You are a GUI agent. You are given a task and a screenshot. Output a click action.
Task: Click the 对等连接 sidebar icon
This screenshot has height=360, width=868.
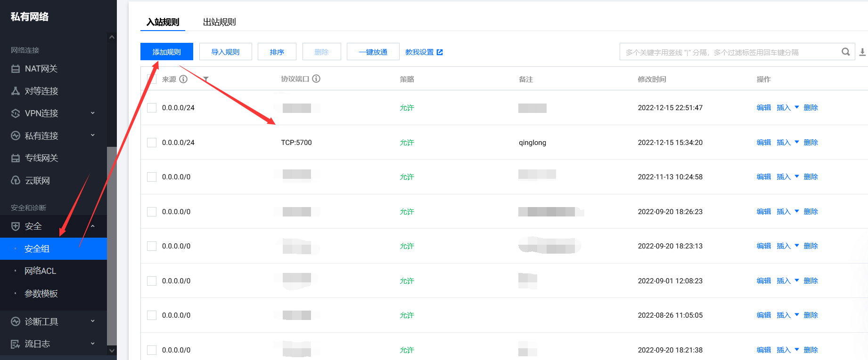16,91
